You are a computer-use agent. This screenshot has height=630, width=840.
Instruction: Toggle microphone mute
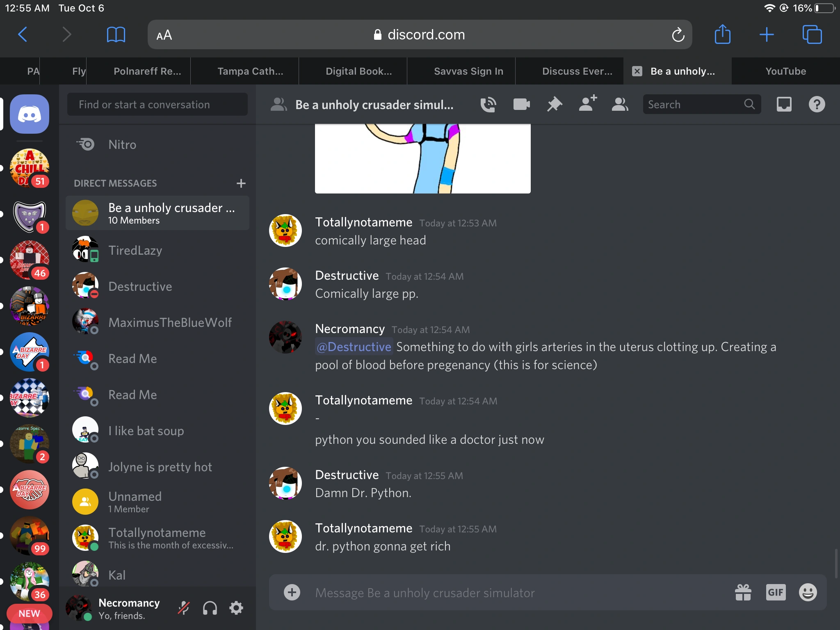coord(184,608)
